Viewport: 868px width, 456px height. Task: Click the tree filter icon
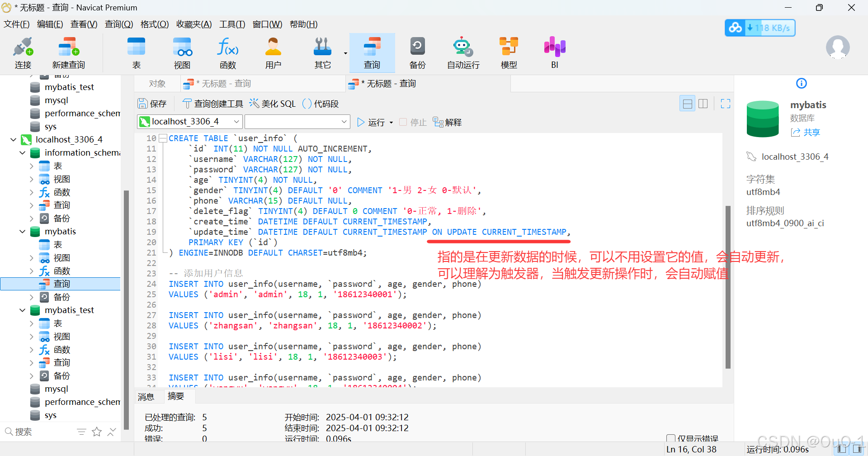tap(81, 432)
